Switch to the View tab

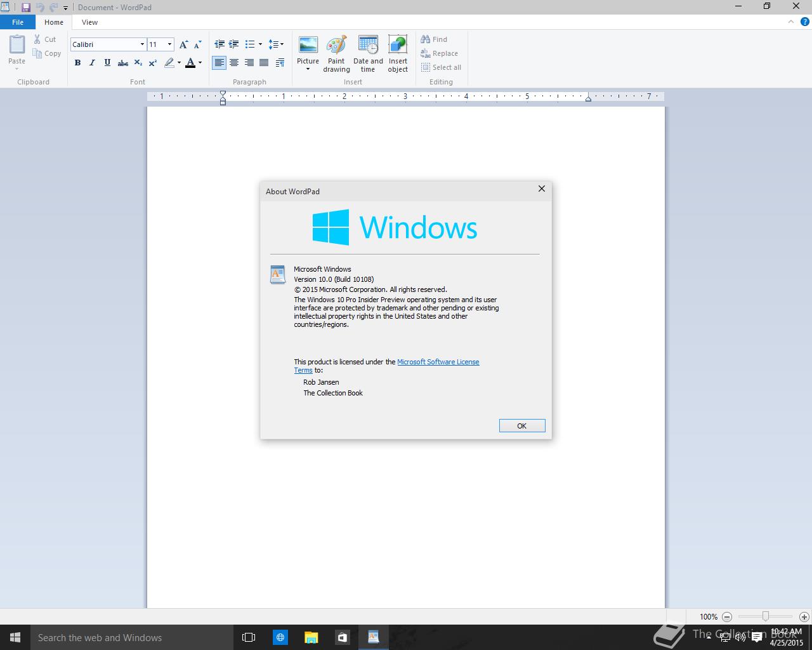pos(89,22)
